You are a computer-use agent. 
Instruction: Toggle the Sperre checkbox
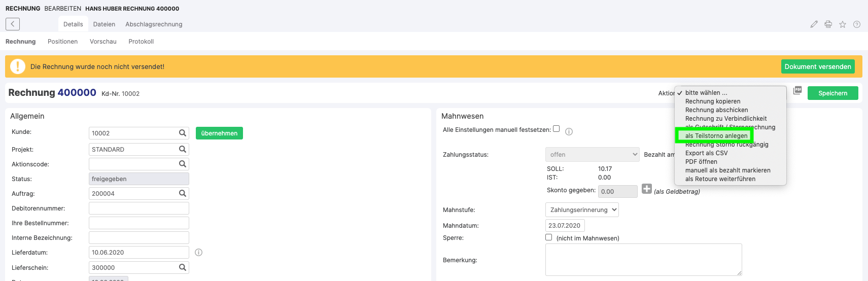click(548, 237)
